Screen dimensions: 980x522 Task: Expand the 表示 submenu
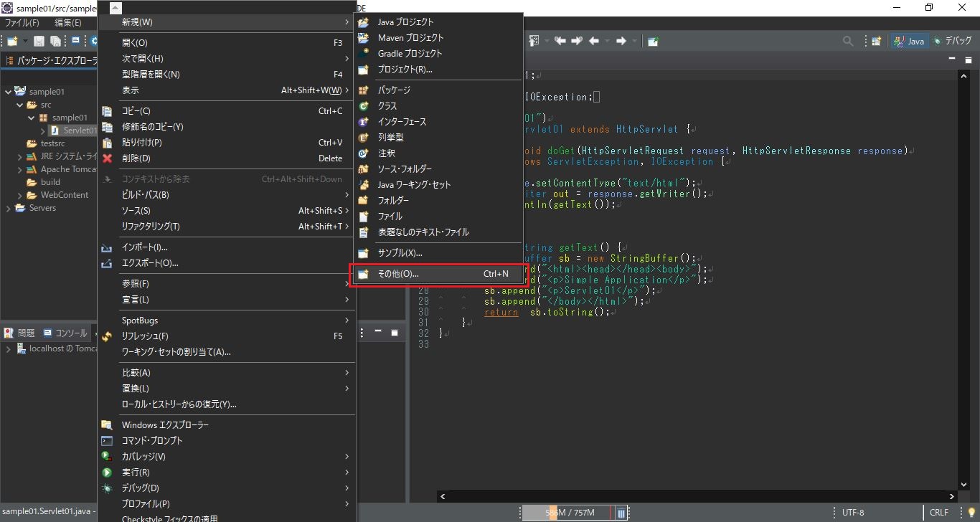pos(227,90)
